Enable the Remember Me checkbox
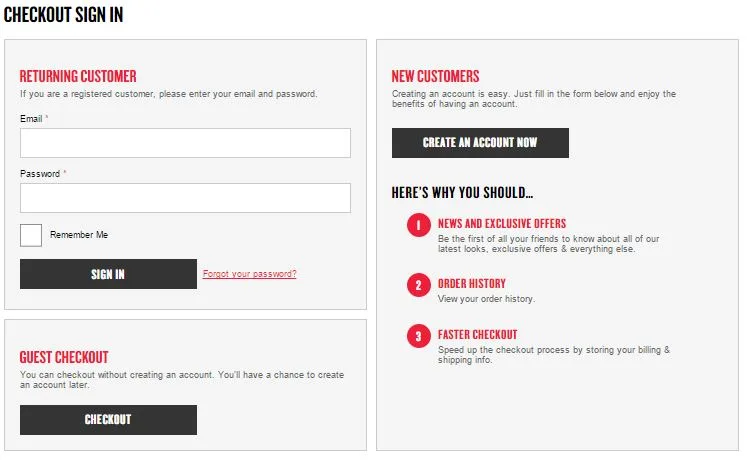The width and height of the screenshot is (747, 460). pyautogui.click(x=31, y=235)
